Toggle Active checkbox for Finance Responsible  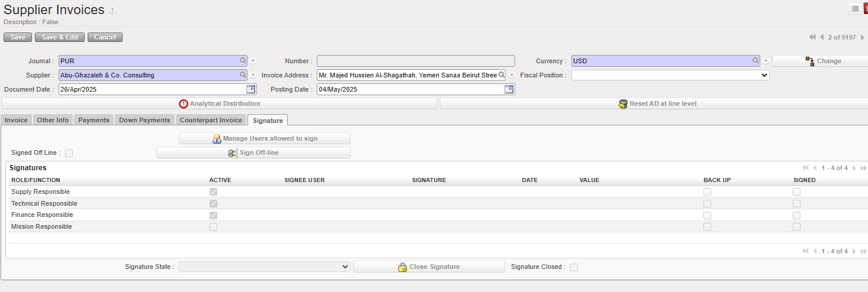[x=213, y=215]
